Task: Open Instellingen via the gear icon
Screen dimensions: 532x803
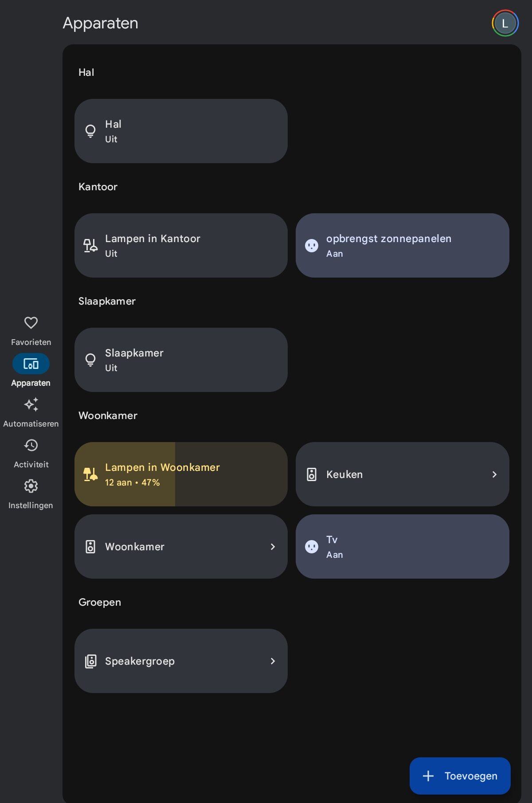Action: point(31,486)
